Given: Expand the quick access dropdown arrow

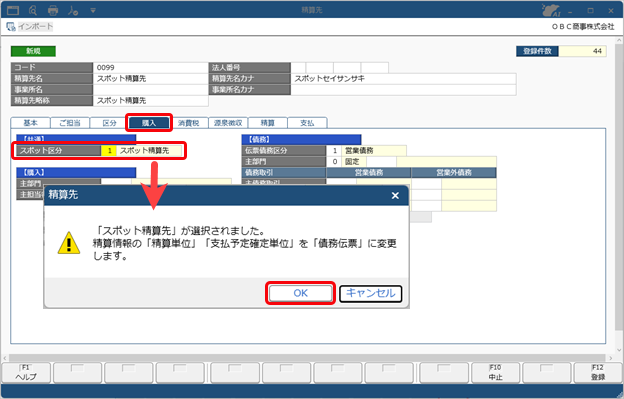Looking at the screenshot, I should coord(93,10).
